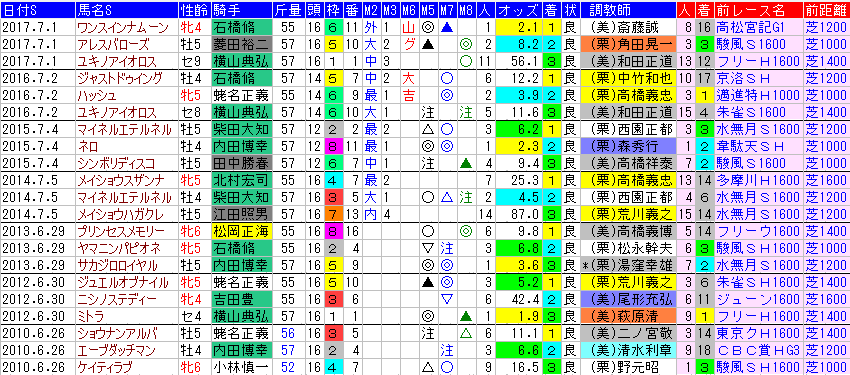Click jockey 松岡正海
Screen dimensions: 850x375
[241, 231]
